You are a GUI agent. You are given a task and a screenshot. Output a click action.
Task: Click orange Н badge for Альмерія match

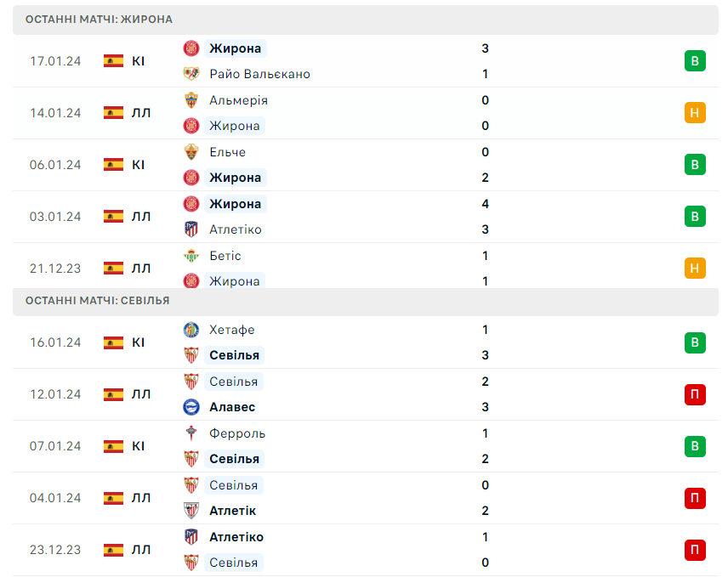point(695,113)
